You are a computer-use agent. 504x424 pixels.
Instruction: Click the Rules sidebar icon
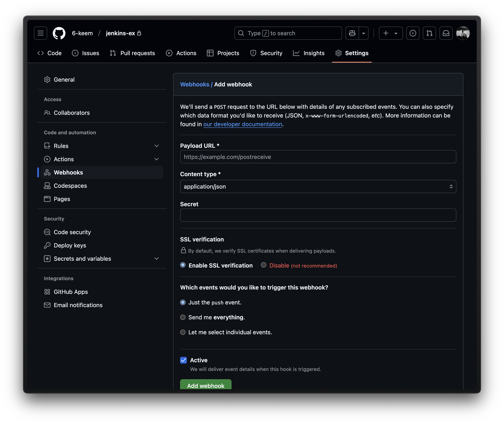pyautogui.click(x=47, y=146)
